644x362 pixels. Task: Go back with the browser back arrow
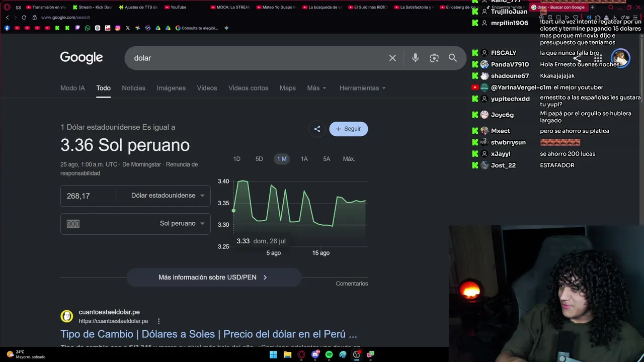point(7,17)
